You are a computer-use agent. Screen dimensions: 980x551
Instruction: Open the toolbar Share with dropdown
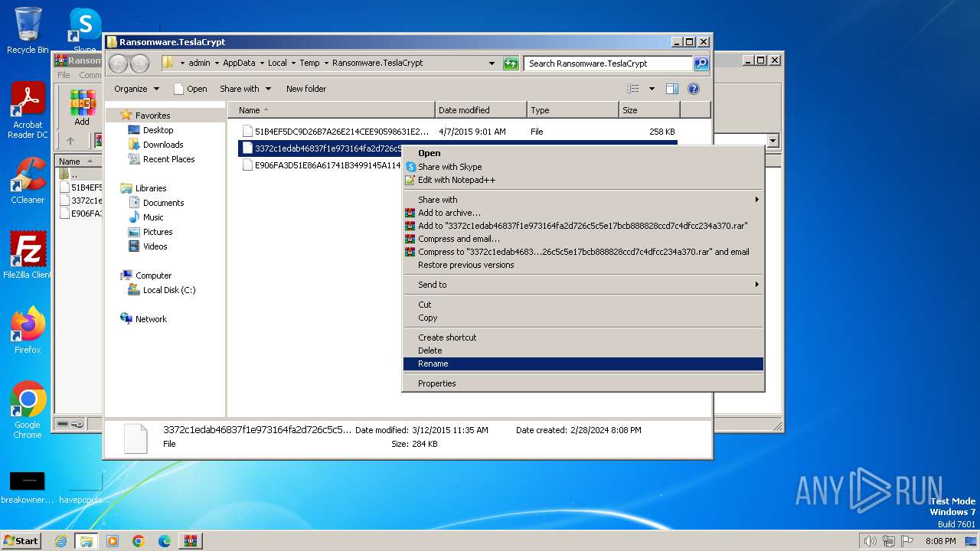click(245, 89)
